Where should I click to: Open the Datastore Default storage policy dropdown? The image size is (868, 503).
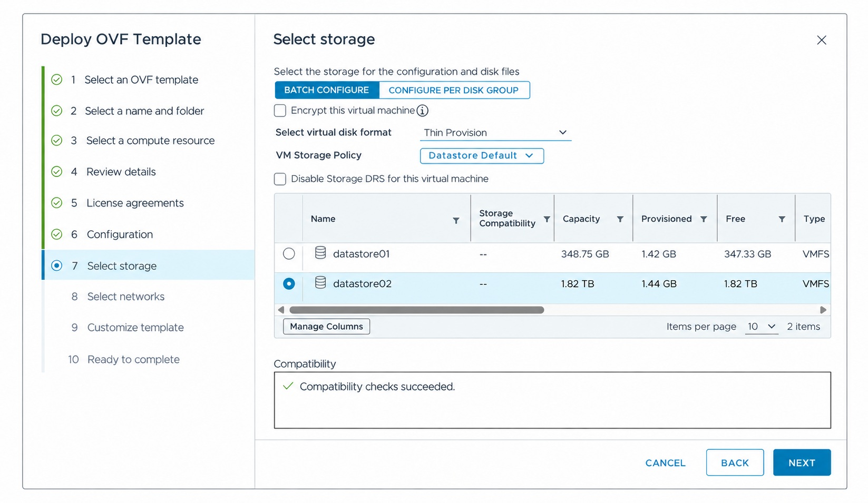(482, 156)
